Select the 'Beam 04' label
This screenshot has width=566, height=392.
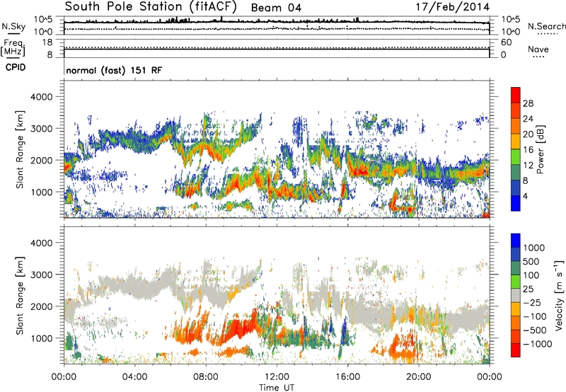[x=276, y=8]
